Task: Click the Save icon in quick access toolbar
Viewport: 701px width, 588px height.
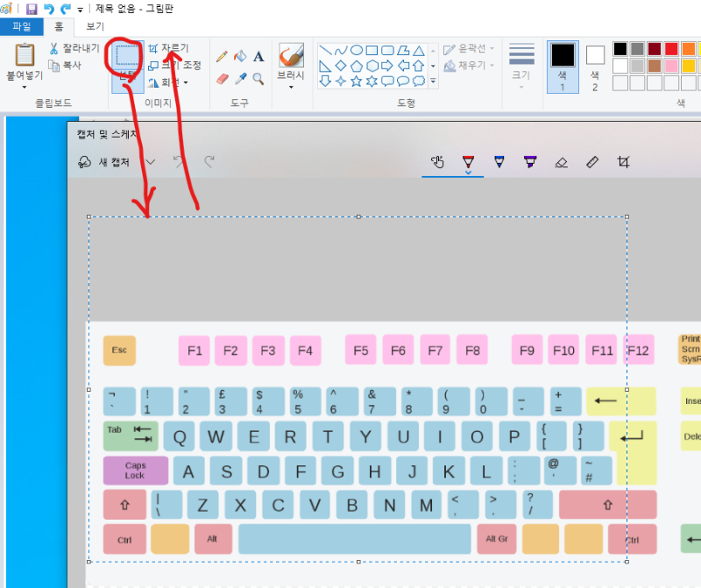Action: pyautogui.click(x=32, y=9)
